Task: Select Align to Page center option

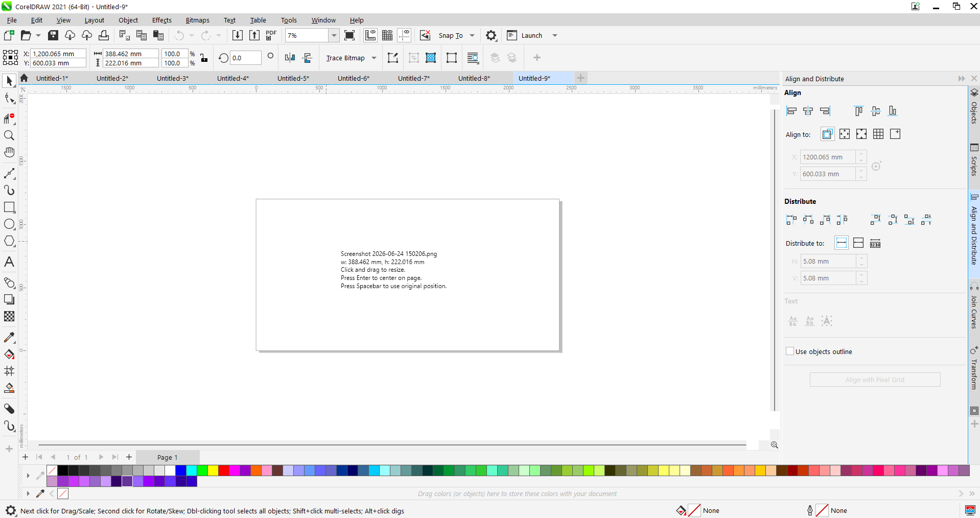Action: pos(861,134)
